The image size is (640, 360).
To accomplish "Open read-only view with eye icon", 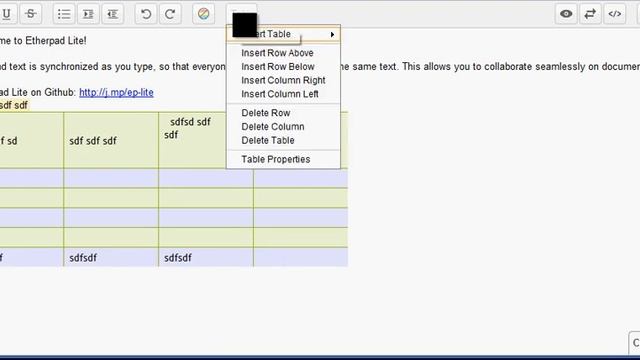I will point(566,14).
